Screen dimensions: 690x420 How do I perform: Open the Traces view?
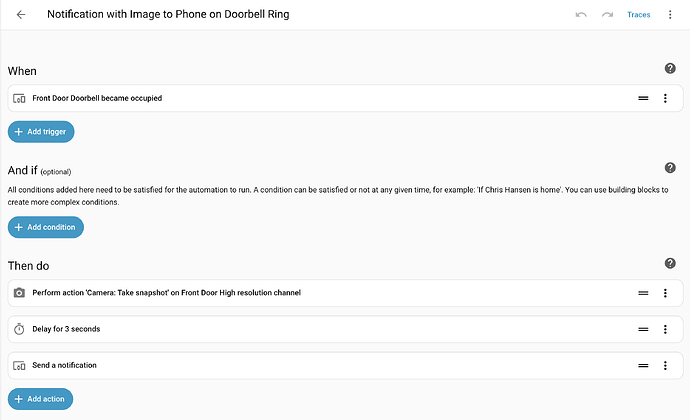(638, 15)
